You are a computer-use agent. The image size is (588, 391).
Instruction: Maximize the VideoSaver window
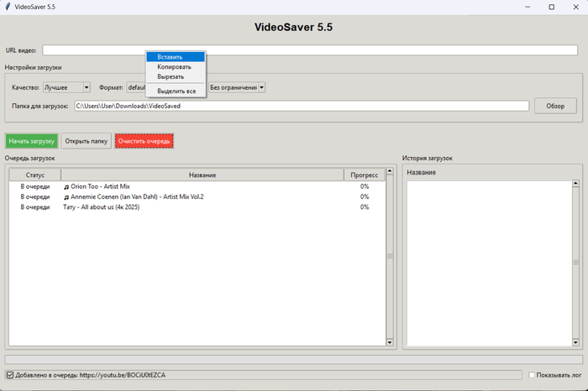(551, 7)
